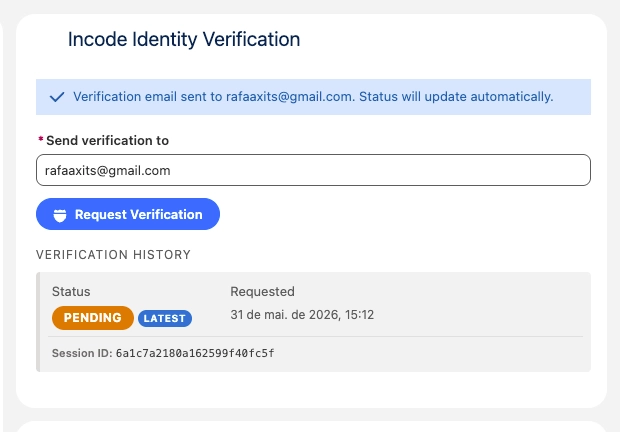Click the session ID value 6a1c7a2180a162599f40fc5f
The height and width of the screenshot is (432, 620).
point(195,353)
